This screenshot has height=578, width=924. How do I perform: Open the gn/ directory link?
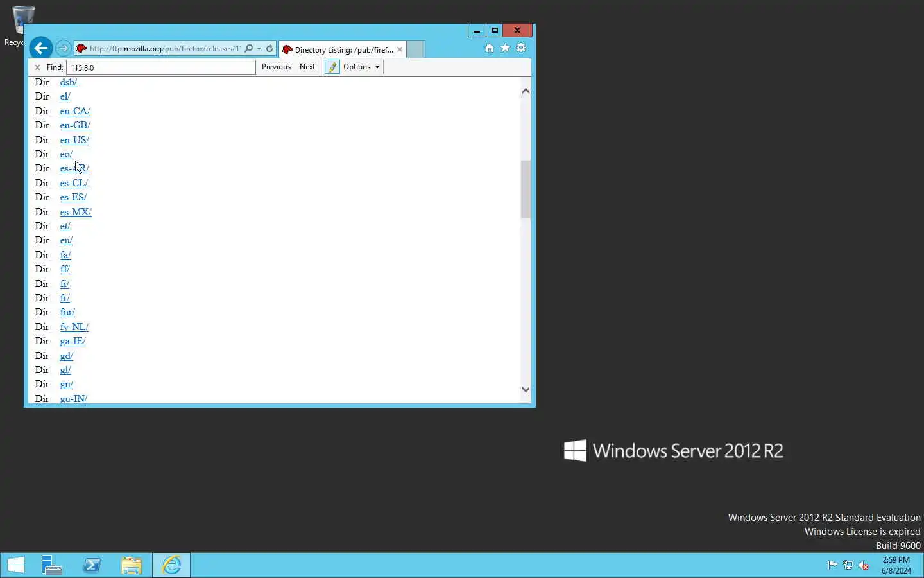[66, 384]
